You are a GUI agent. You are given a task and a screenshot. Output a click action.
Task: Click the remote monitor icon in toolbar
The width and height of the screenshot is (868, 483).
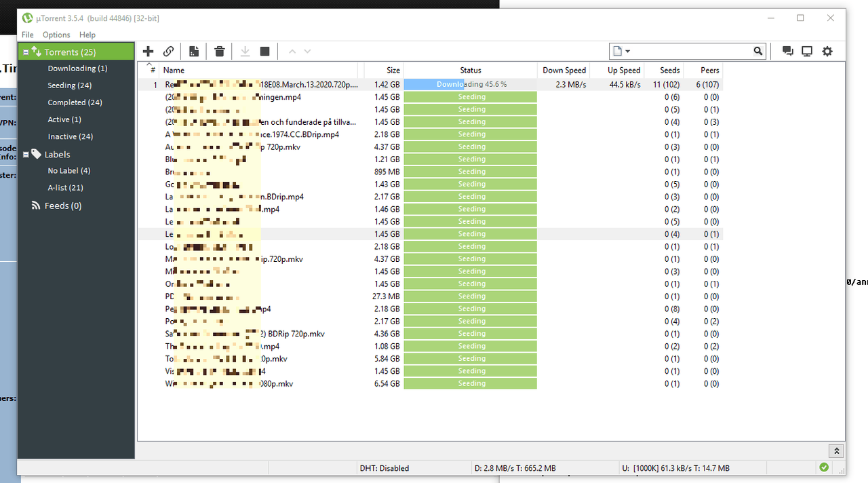pyautogui.click(x=807, y=51)
